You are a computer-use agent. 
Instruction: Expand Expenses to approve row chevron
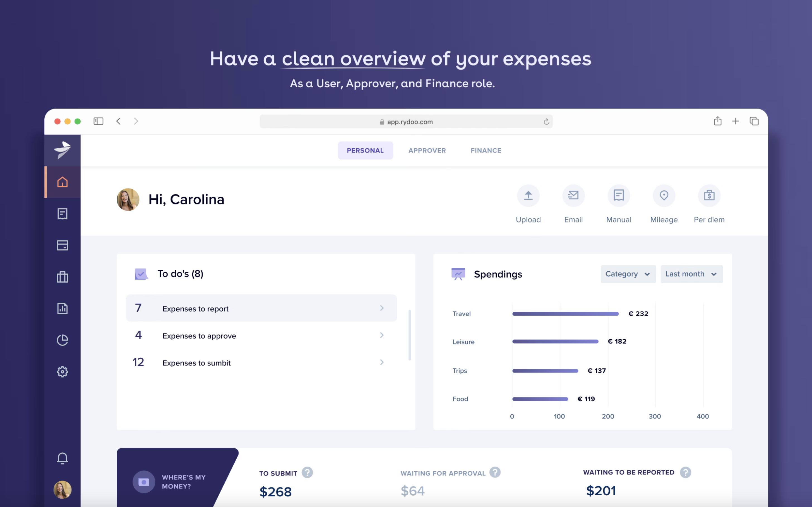381,335
